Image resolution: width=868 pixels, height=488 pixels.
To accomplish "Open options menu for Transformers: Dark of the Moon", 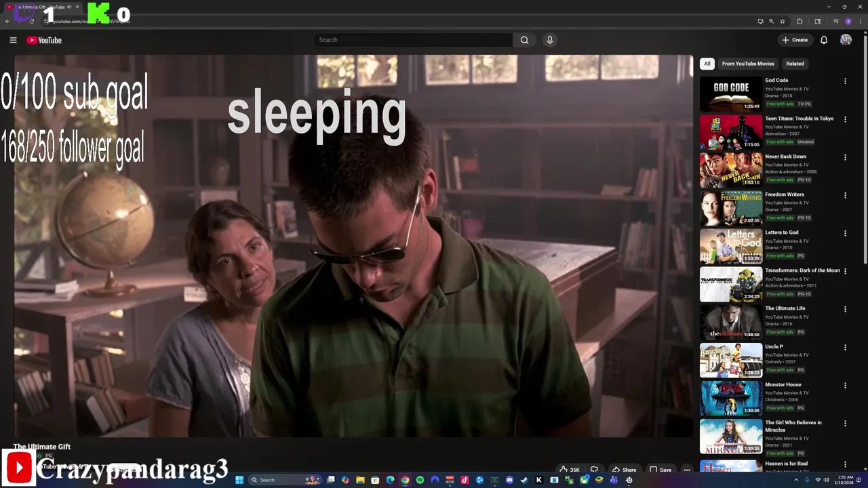I will coord(845,271).
